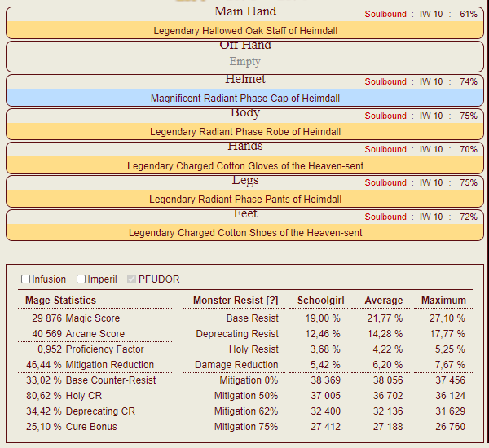Viewport: 489px width, 448px height.
Task: Click the Average column header
Action: [x=384, y=301]
